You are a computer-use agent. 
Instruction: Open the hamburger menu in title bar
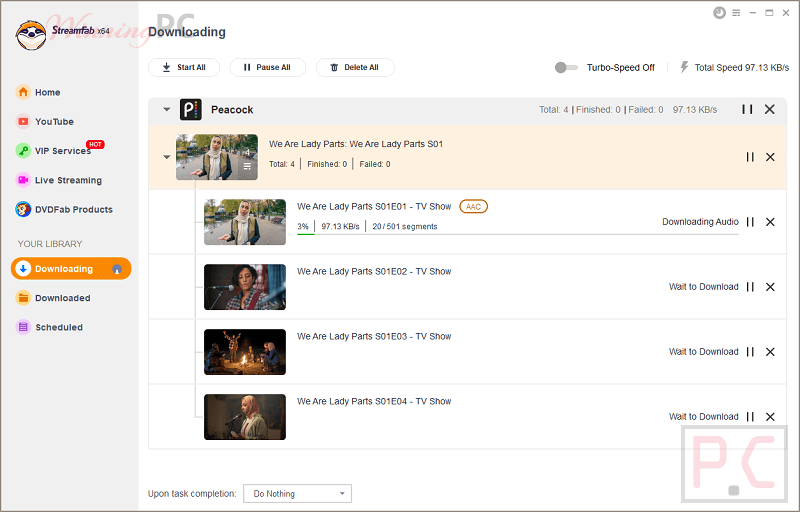736,13
